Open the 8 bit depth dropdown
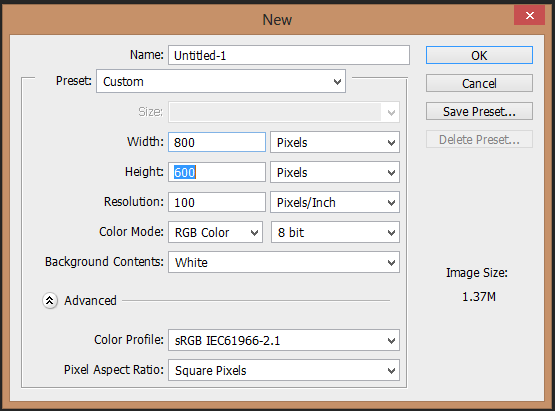 335,232
